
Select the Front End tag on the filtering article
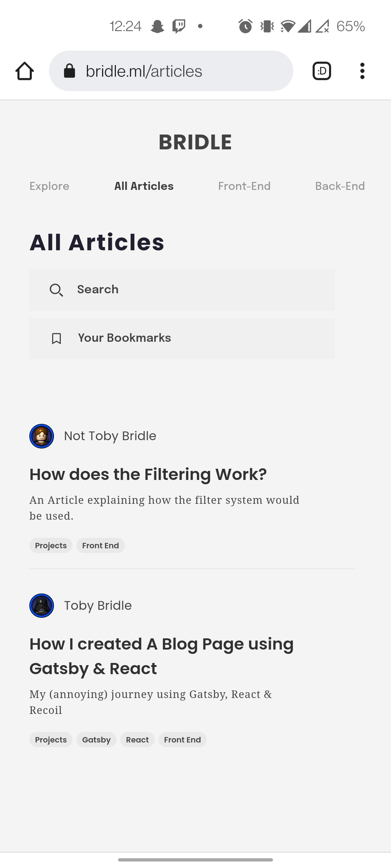click(x=100, y=545)
